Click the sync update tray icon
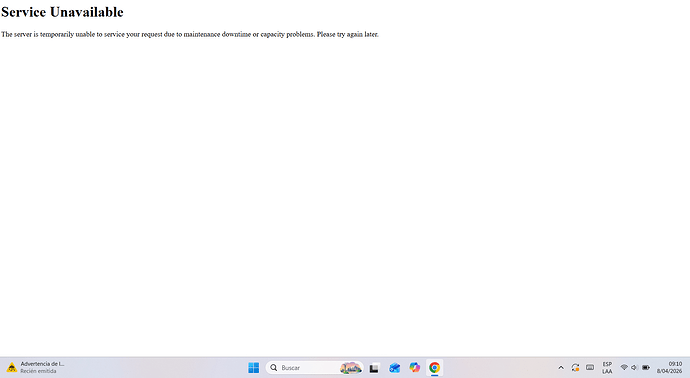690x378 pixels. click(x=575, y=367)
